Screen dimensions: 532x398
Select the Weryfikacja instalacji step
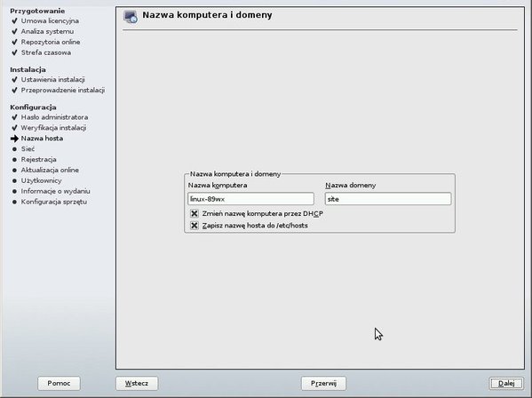pos(53,128)
